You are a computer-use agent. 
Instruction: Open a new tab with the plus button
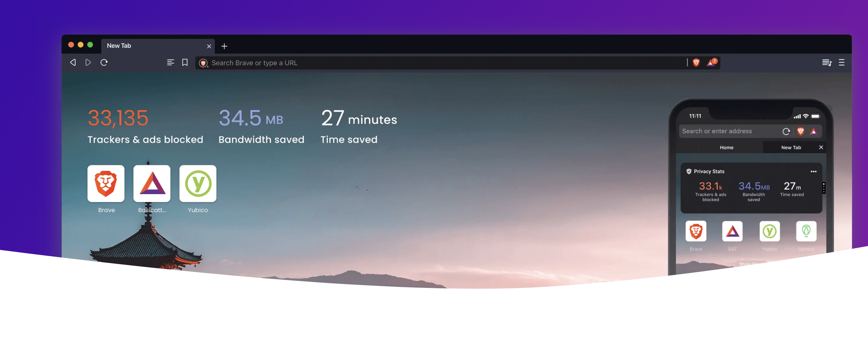coord(224,46)
